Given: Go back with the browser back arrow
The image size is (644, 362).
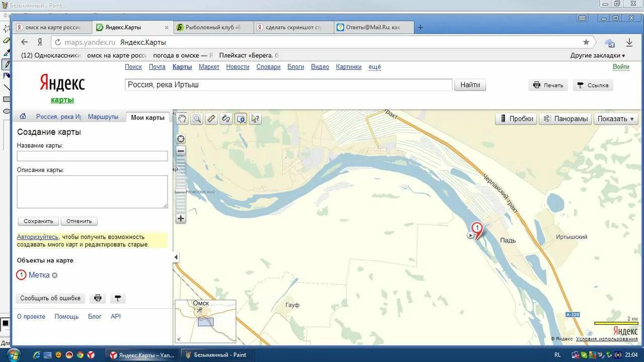Looking at the screenshot, I should [x=24, y=42].
